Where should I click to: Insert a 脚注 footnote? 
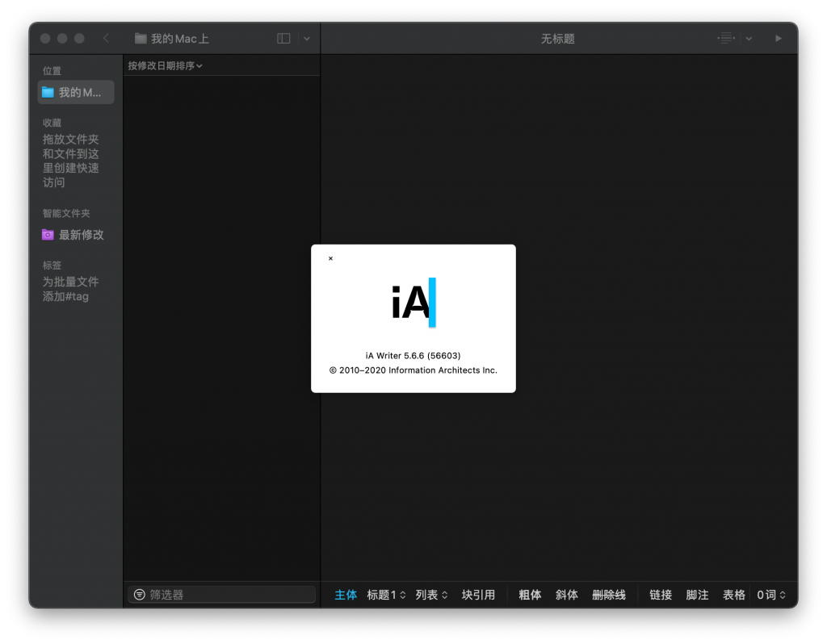tap(697, 595)
